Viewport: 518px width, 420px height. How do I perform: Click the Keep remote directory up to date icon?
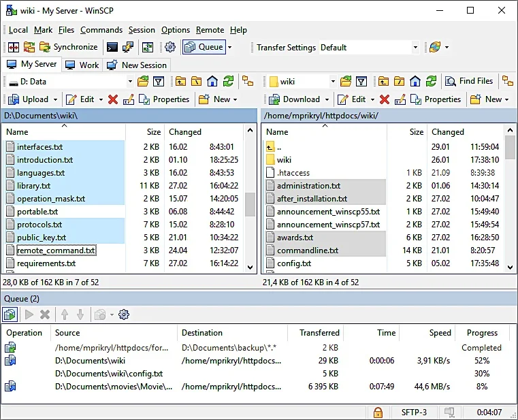click(x=148, y=47)
